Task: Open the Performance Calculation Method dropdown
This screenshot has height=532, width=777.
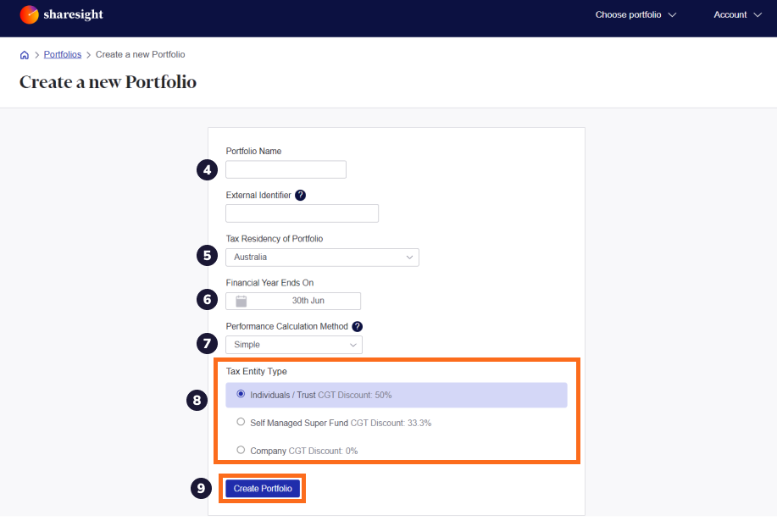Action: click(x=293, y=344)
